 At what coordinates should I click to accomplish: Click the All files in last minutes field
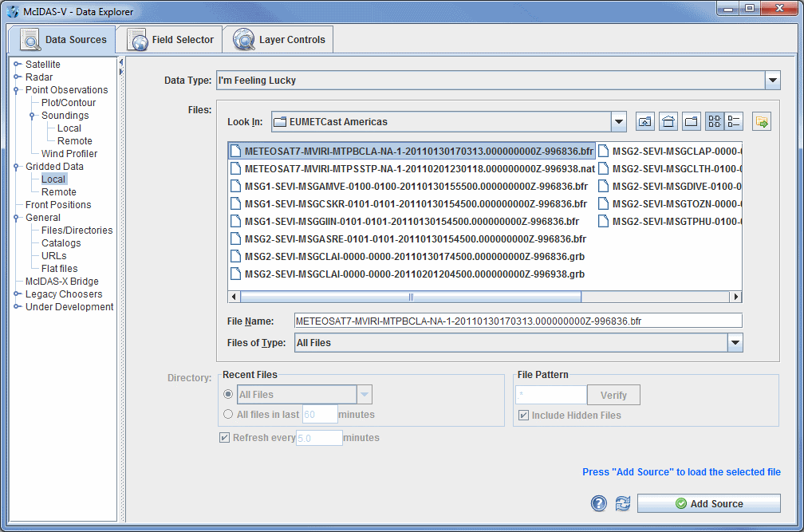(x=320, y=414)
